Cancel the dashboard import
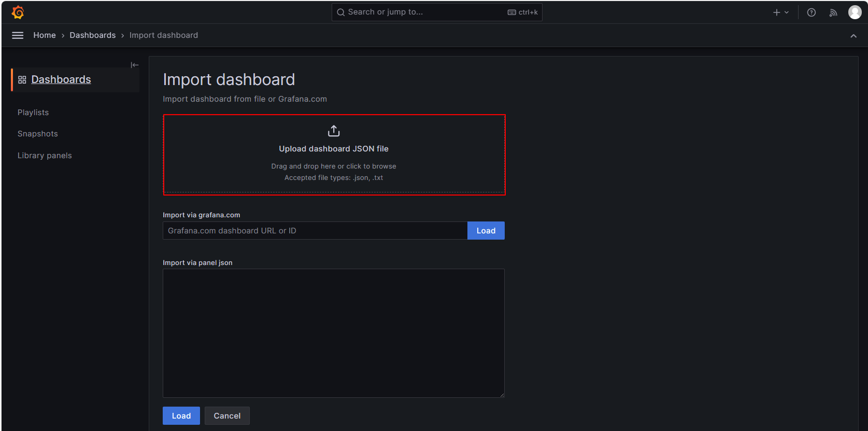Screen dimensions: 868x431 [227, 416]
